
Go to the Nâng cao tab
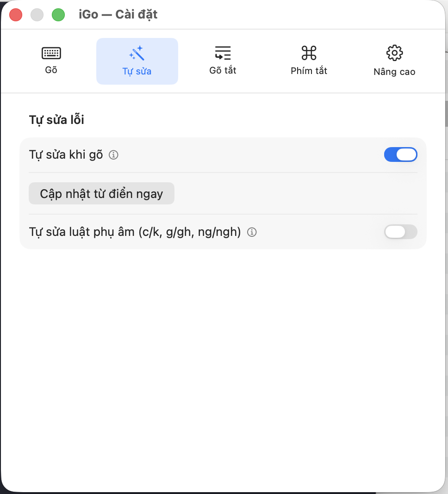click(394, 61)
